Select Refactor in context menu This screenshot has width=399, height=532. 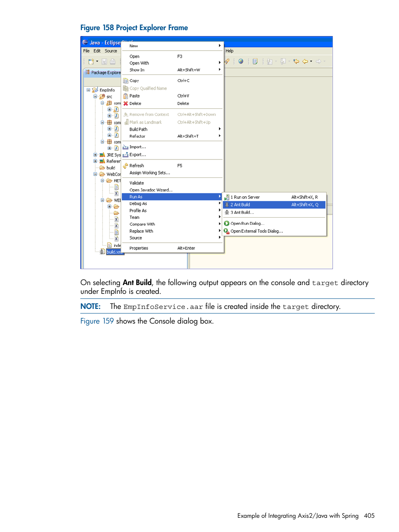(x=172, y=136)
